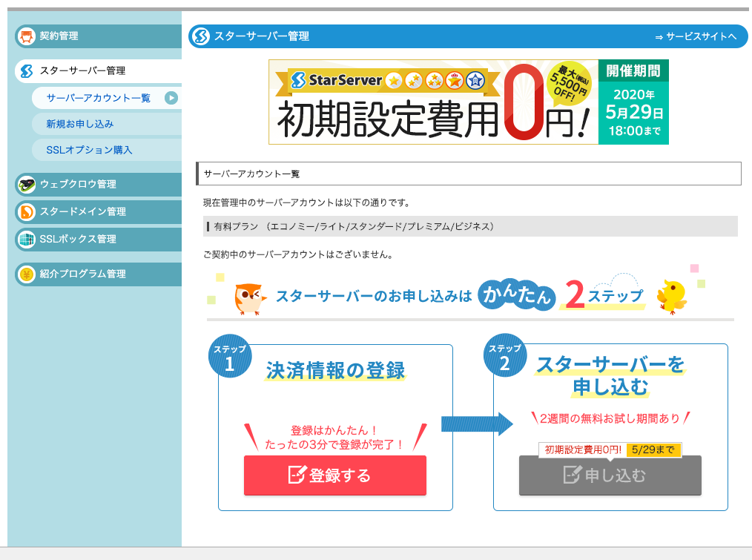Click the スターサーバーを申し込む step heading
This screenshot has height=560, width=752.
coord(610,376)
